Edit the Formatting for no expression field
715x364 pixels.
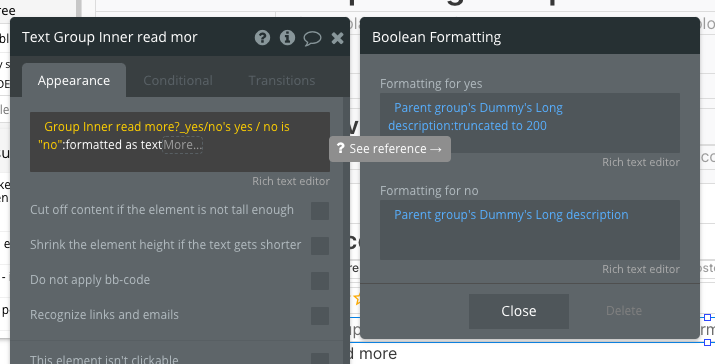pos(530,230)
